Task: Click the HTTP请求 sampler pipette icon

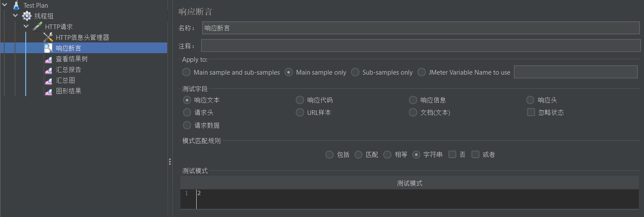Action: (x=38, y=27)
